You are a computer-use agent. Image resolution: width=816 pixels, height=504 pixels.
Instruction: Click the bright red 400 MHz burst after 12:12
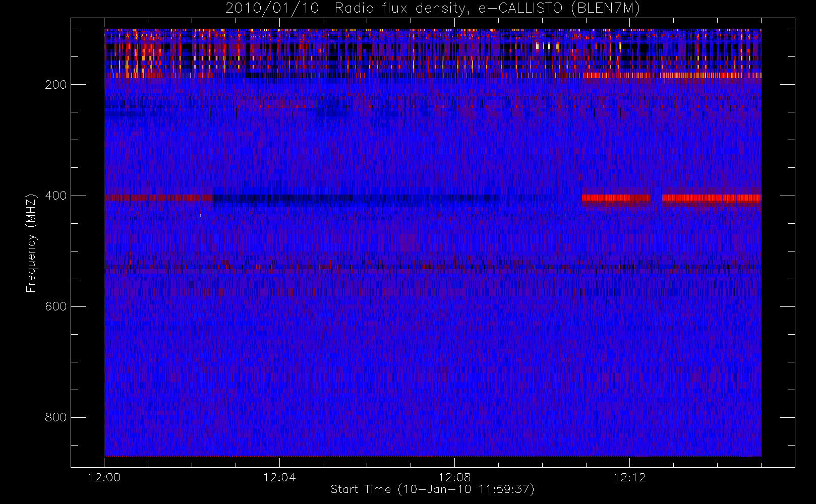tap(712, 198)
